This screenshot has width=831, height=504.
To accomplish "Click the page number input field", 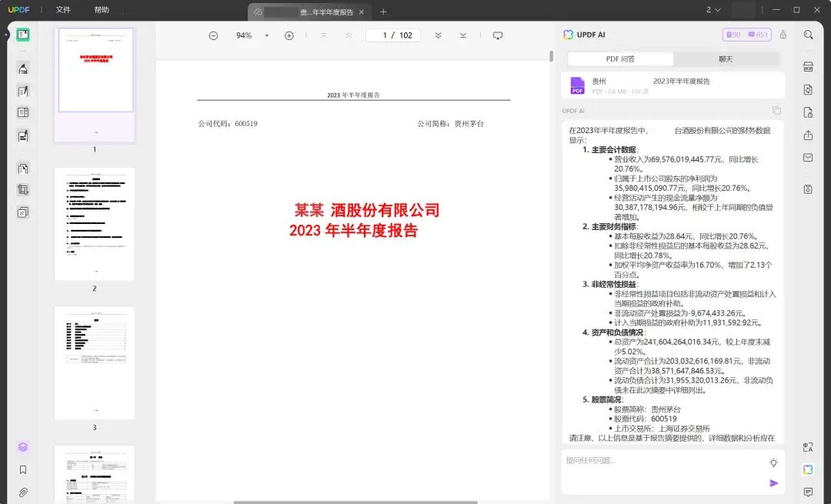I will pos(393,35).
